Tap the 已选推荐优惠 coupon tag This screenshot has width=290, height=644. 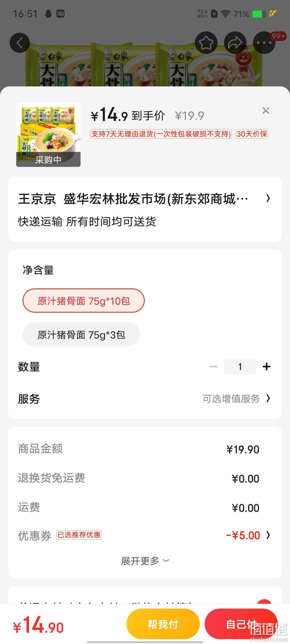pos(79,535)
